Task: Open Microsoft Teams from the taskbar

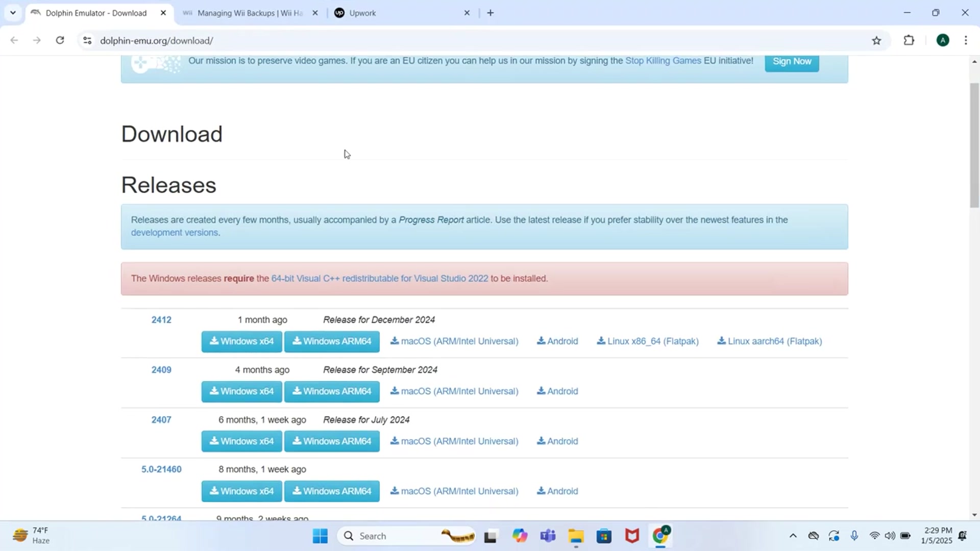Action: pyautogui.click(x=548, y=536)
